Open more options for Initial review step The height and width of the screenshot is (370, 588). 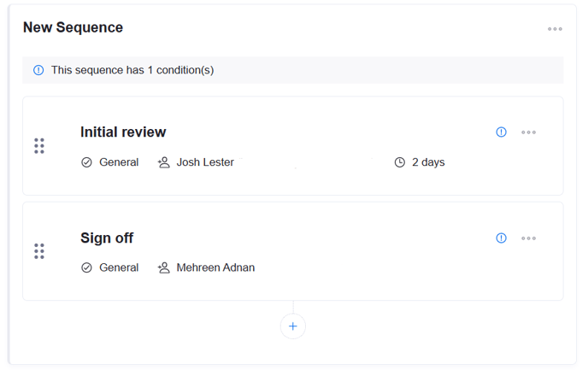(x=529, y=132)
